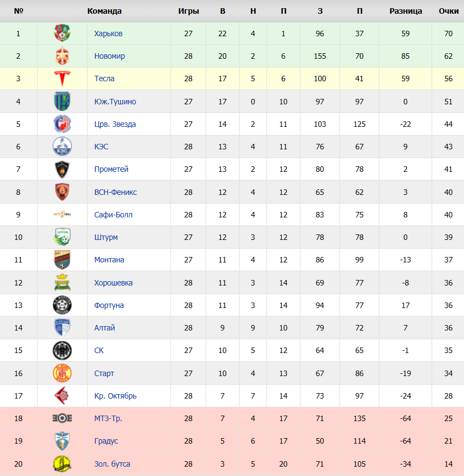This screenshot has height=476, width=464.
Task: Click the Зол. бутса yellow logo
Action: pos(62,464)
